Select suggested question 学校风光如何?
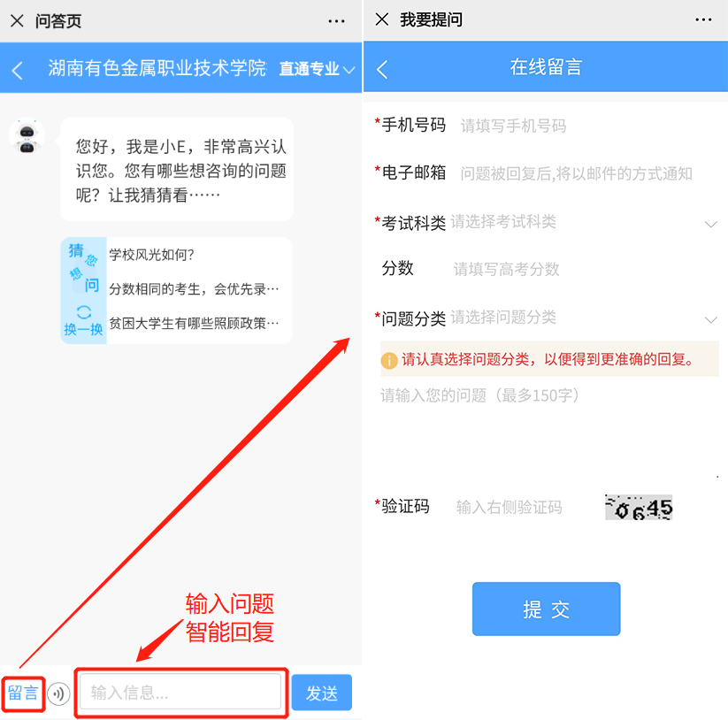 point(151,255)
